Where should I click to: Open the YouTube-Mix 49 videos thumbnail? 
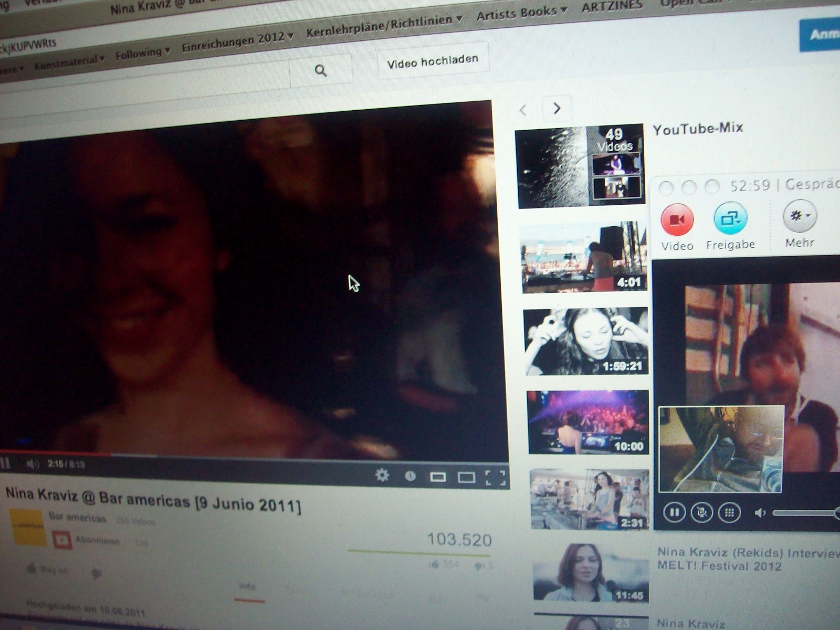[x=580, y=166]
